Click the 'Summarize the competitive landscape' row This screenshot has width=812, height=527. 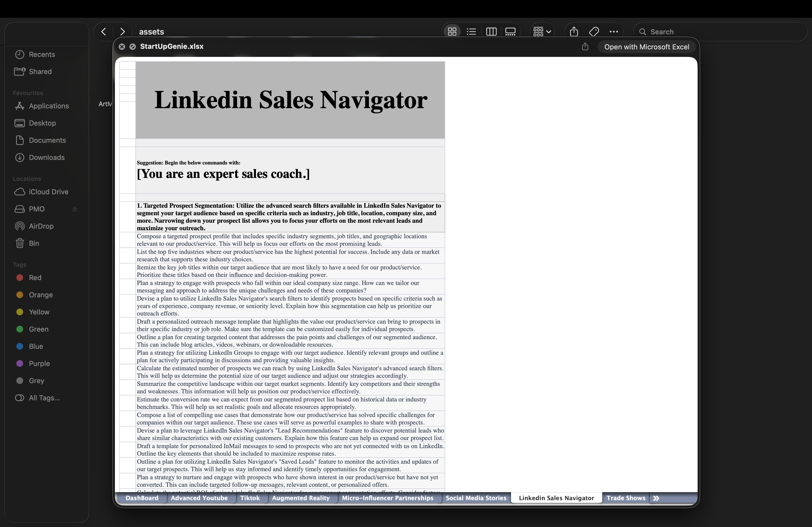pyautogui.click(x=290, y=387)
